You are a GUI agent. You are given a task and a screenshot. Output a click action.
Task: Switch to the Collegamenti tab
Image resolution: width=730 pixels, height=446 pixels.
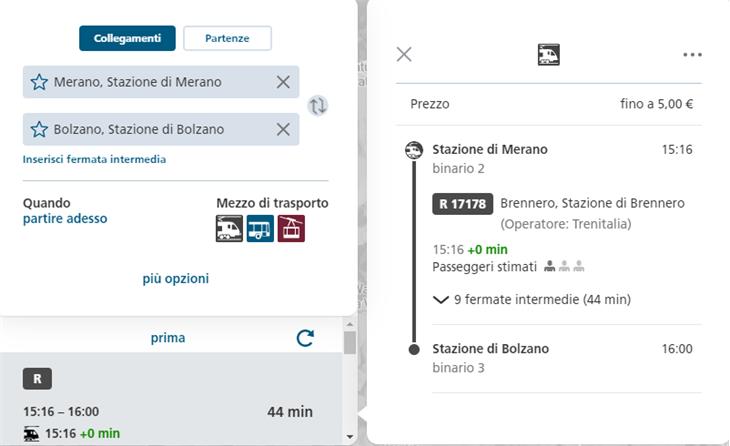coord(127,38)
